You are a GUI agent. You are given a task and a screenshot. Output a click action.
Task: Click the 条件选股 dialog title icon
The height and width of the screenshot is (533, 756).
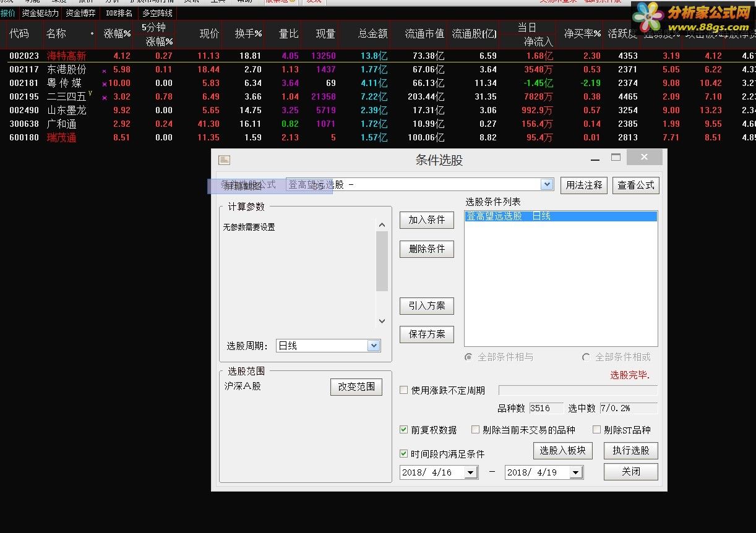(x=224, y=160)
